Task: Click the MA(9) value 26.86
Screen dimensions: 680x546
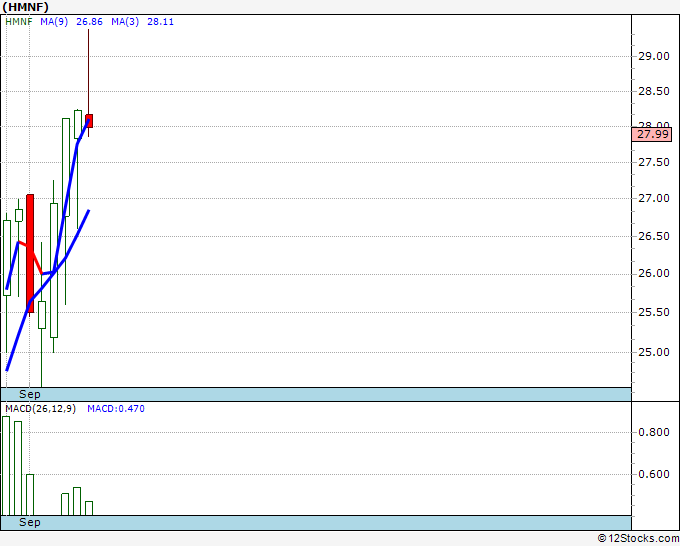Action: [89, 22]
